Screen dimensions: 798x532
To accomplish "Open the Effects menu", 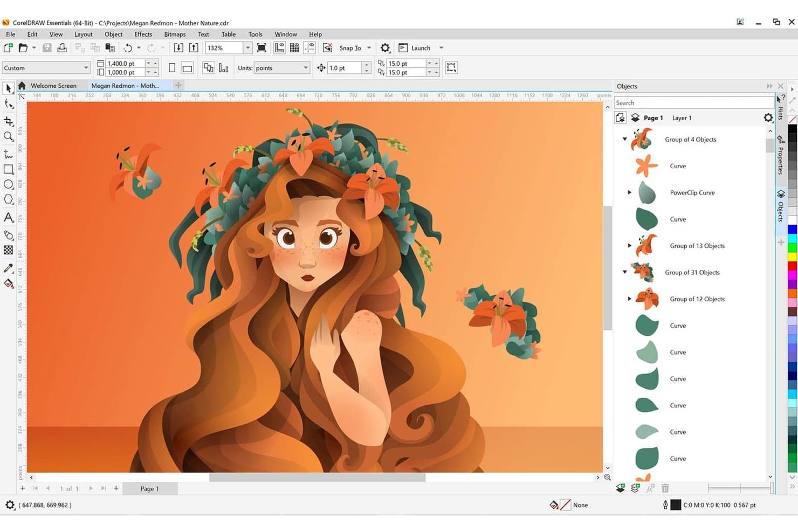I will tap(143, 34).
